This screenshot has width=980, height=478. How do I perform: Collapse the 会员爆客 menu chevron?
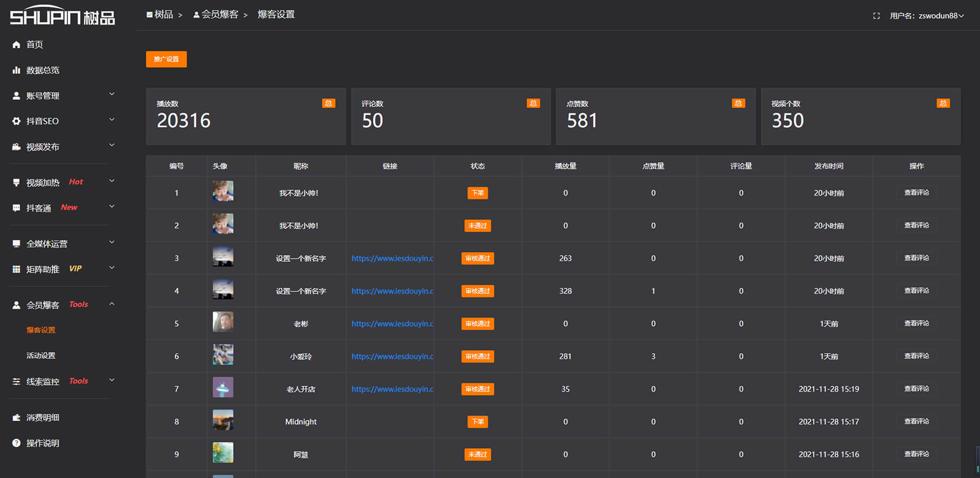[112, 304]
